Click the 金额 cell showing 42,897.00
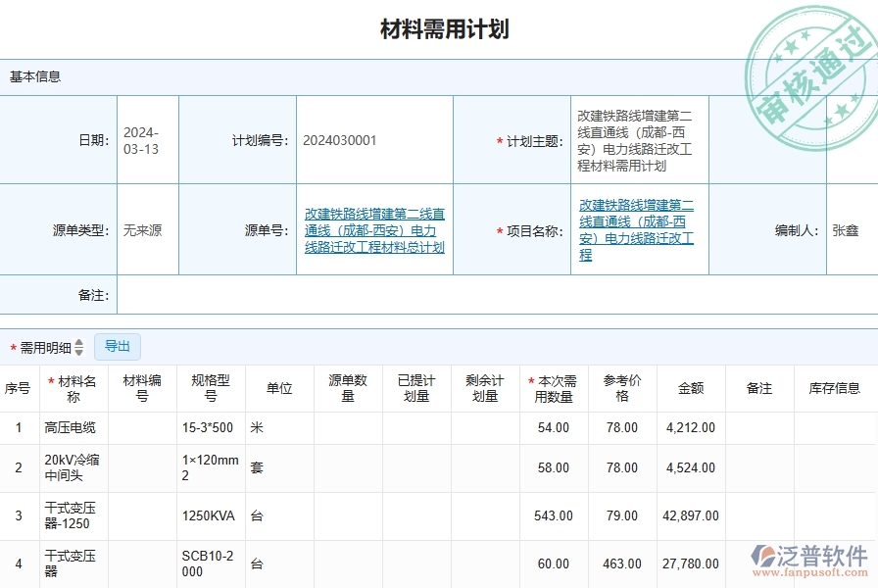This screenshot has height=588, width=878. pyautogui.click(x=688, y=515)
